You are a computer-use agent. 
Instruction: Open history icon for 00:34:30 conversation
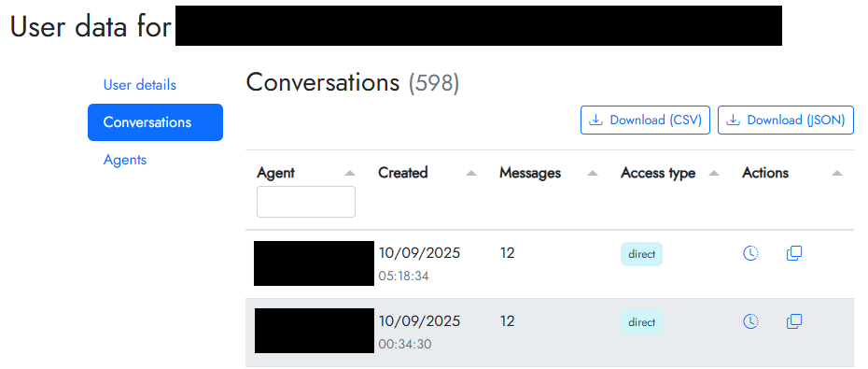click(x=750, y=321)
